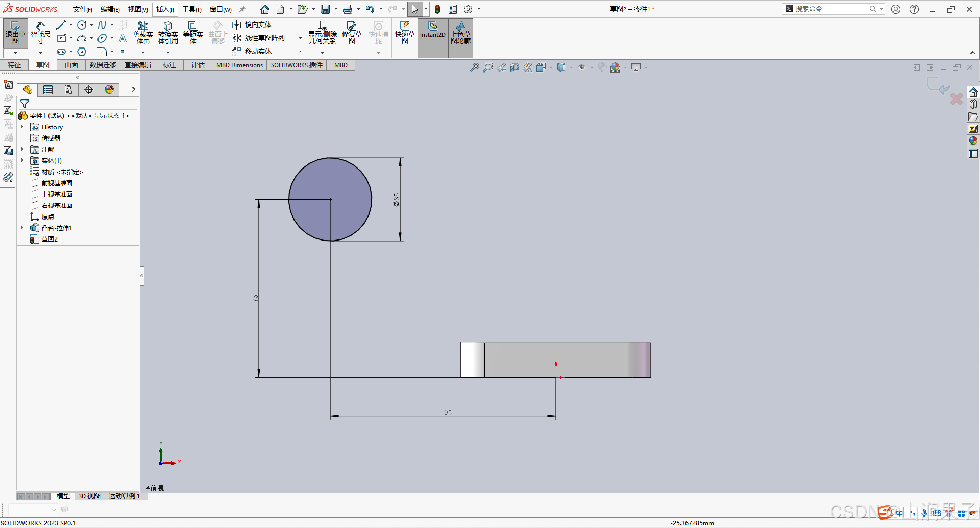Toggle item visibility with the 隐藏/显示项目 eye icon
This screenshot has height=528, width=980.
pyautogui.click(x=582, y=67)
